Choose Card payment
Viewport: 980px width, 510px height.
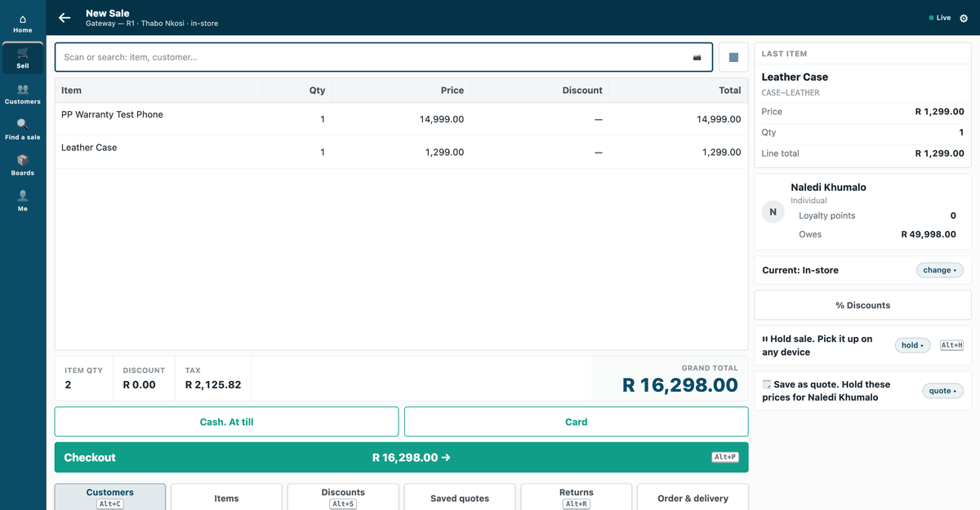pyautogui.click(x=577, y=422)
